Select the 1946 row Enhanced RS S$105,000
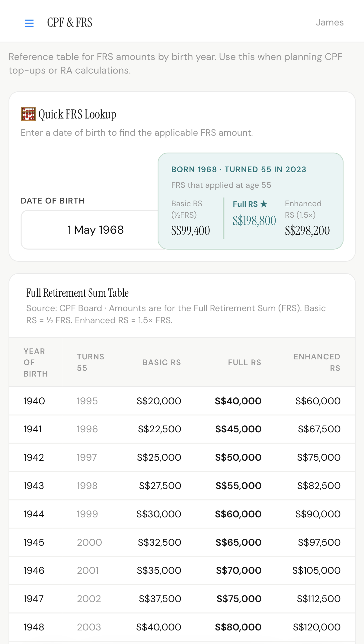 click(x=316, y=570)
